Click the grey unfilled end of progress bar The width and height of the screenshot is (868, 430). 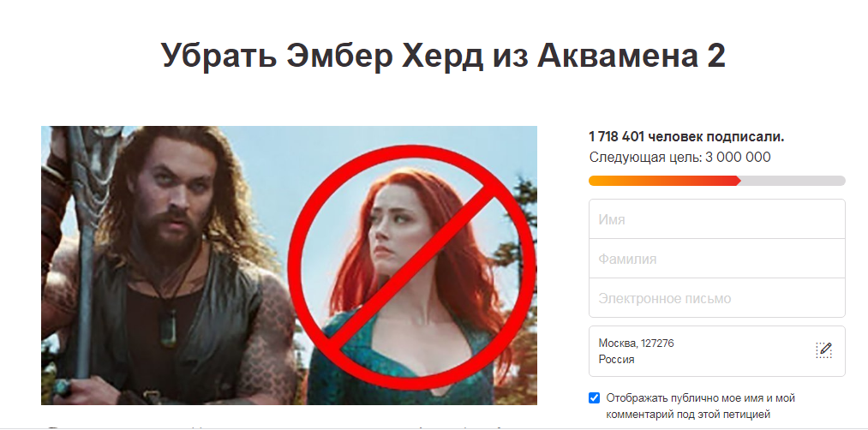pos(793,181)
